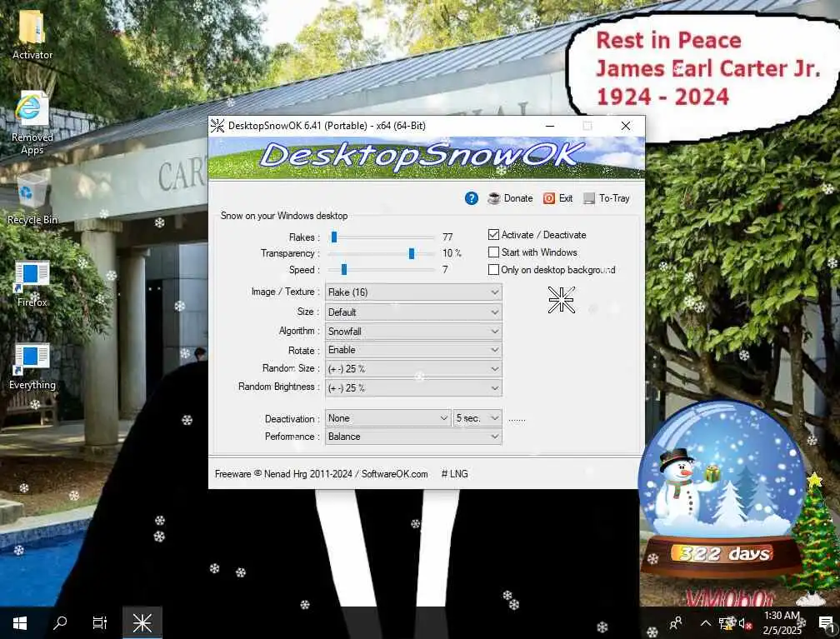Click the network tray icon
The height and width of the screenshot is (639, 840).
click(726, 623)
